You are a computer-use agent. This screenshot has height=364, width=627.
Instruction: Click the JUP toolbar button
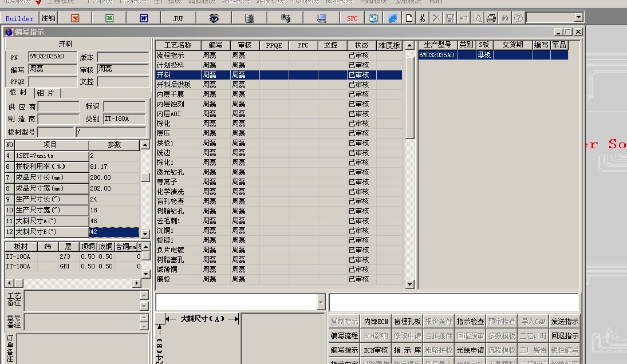[178, 18]
